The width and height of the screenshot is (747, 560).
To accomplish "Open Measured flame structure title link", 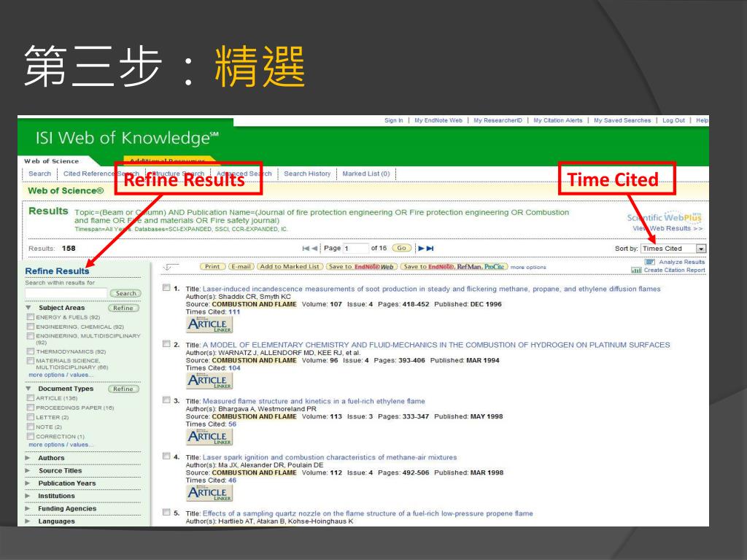I will 314,401.
